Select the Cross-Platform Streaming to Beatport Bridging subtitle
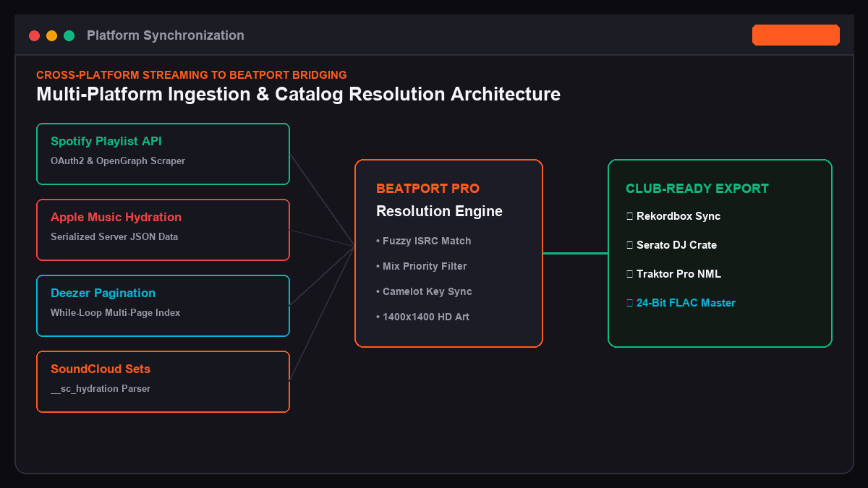Screen dimensions: 868x488 [192, 74]
